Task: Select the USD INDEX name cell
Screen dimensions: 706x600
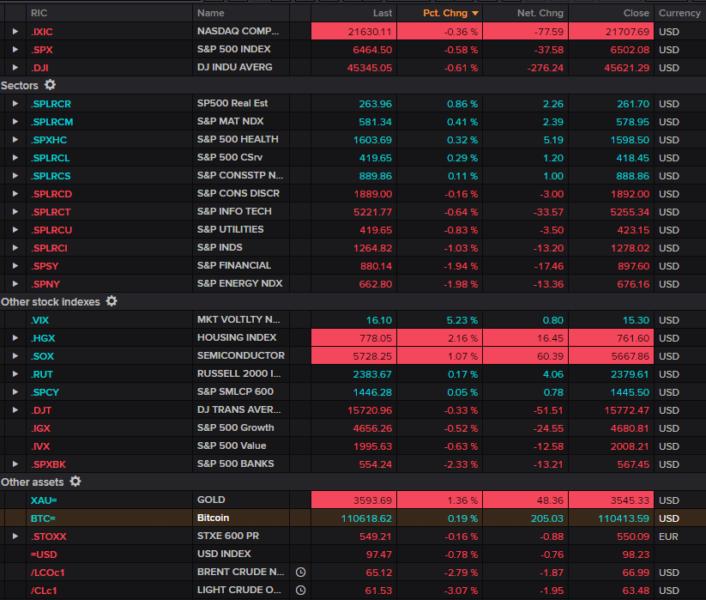Action: click(224, 554)
